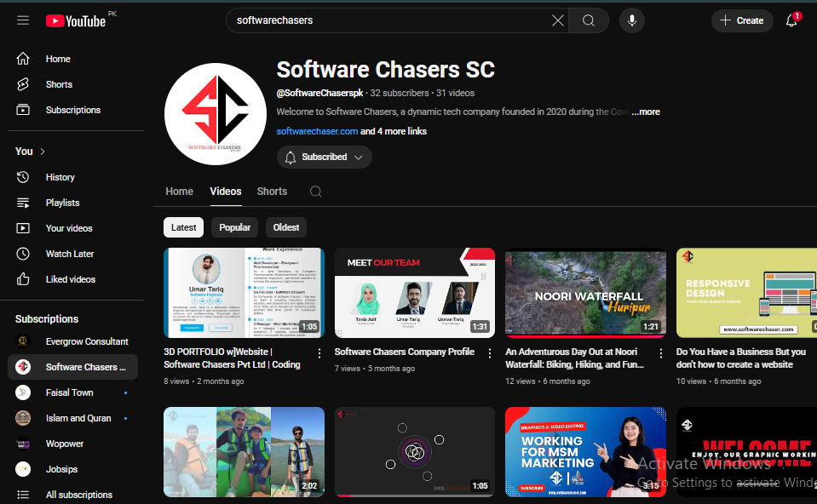The width and height of the screenshot is (817, 504).
Task: Open the Subscribed dropdown
Action: pos(325,157)
